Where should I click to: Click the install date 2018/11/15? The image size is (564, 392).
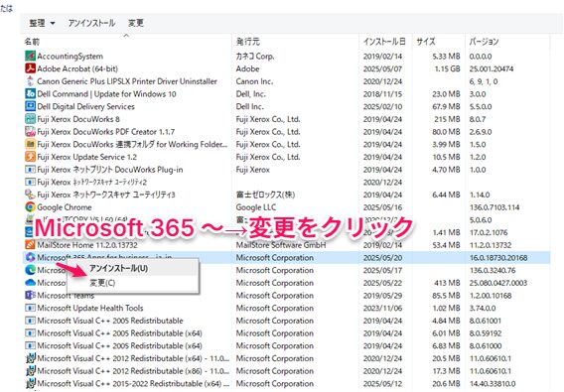coord(382,94)
